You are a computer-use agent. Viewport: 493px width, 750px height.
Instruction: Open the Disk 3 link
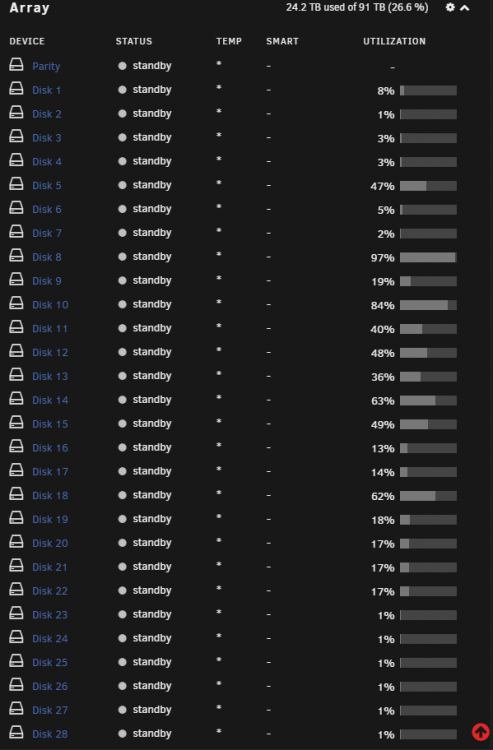pyautogui.click(x=47, y=138)
